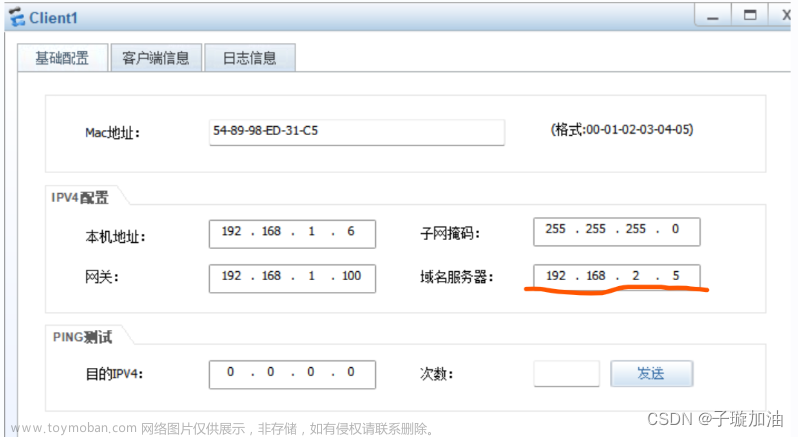Viewport: 798px width, 437px height.
Task: Open the 客户端信息 tab
Action: (156, 58)
